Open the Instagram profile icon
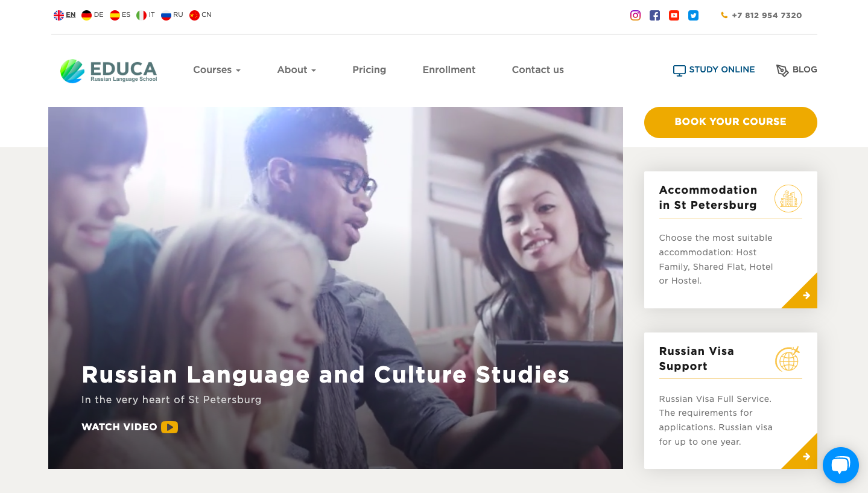 (x=635, y=16)
